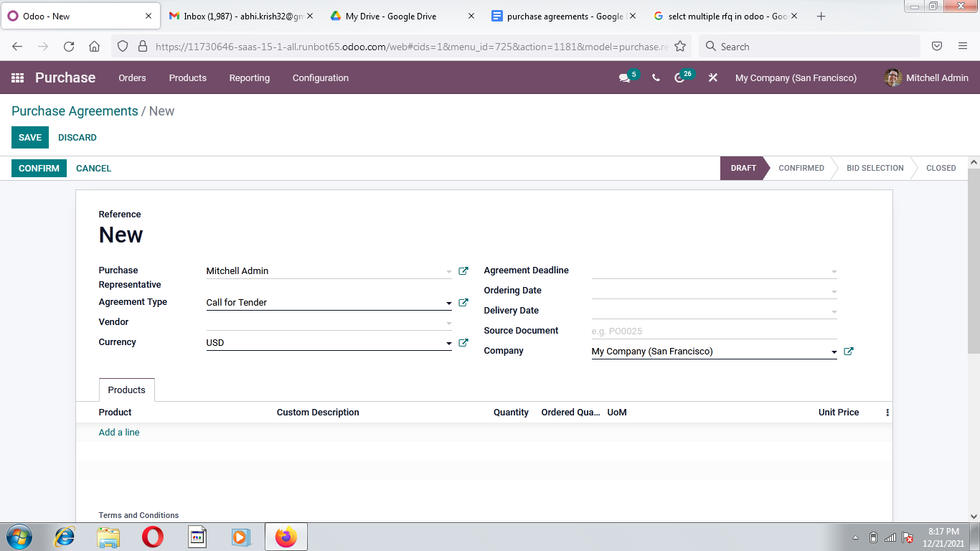This screenshot has height=551, width=980.
Task: Click the DISCARD button
Action: [x=77, y=137]
